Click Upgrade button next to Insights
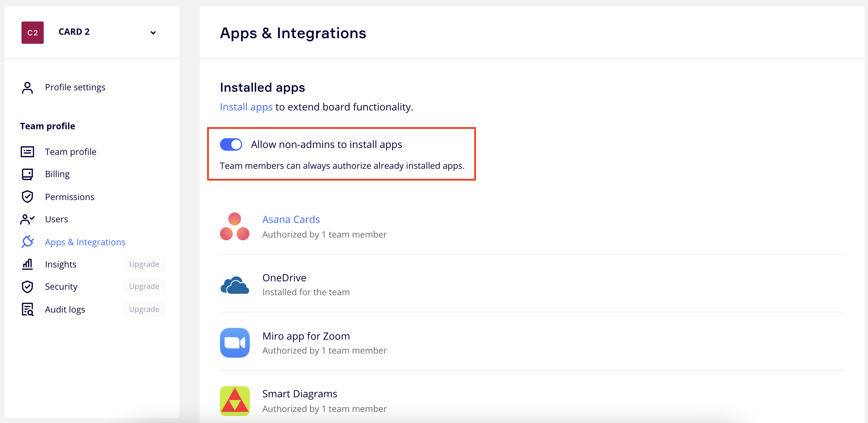This screenshot has width=868, height=423. (144, 264)
